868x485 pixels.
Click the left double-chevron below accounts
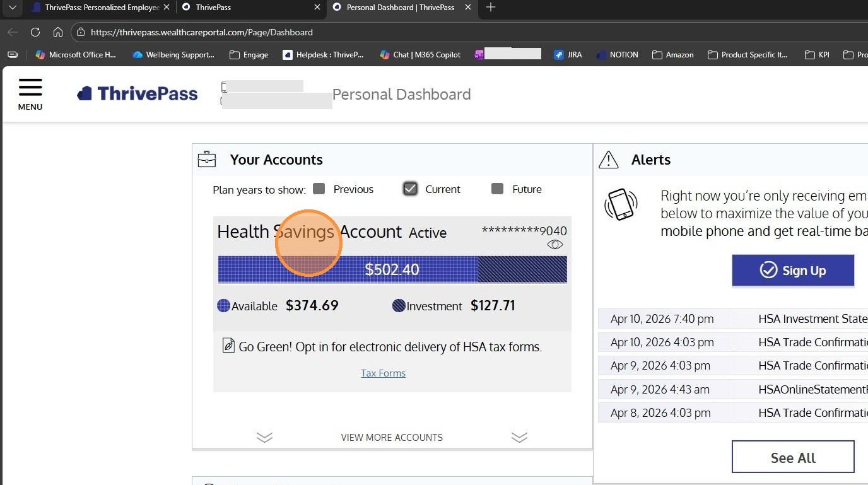coord(265,437)
